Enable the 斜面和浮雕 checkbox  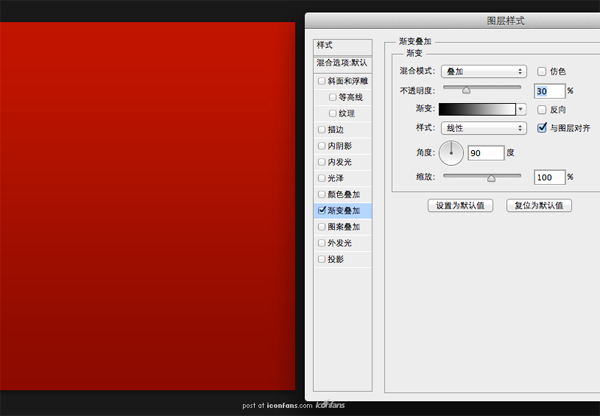[321, 81]
